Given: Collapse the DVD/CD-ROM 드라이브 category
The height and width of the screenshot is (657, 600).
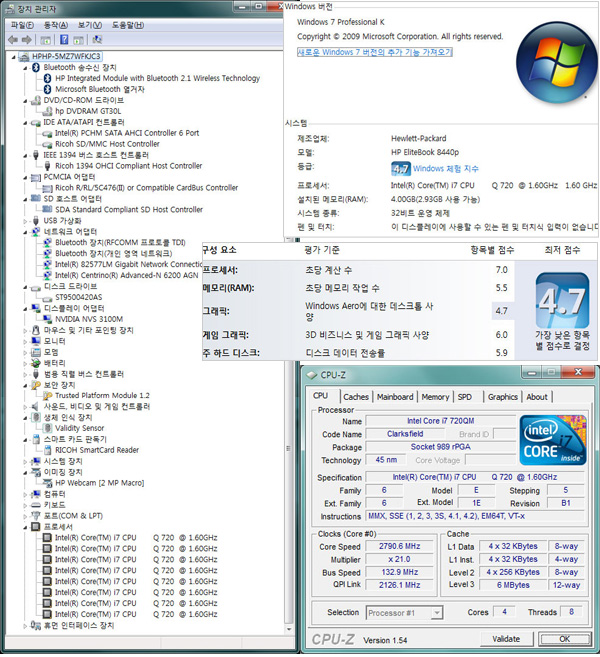Looking at the screenshot, I should click(x=25, y=101).
